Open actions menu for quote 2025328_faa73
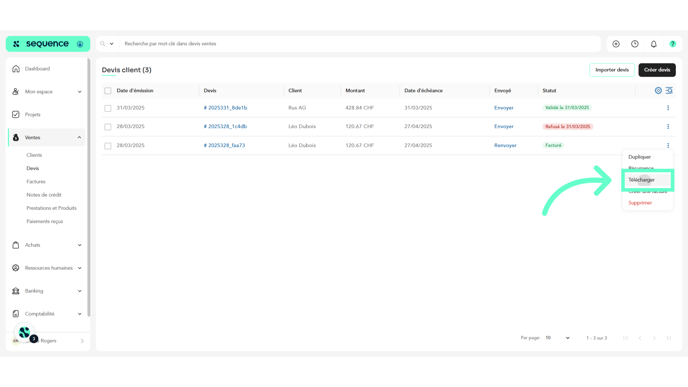 pyautogui.click(x=668, y=145)
